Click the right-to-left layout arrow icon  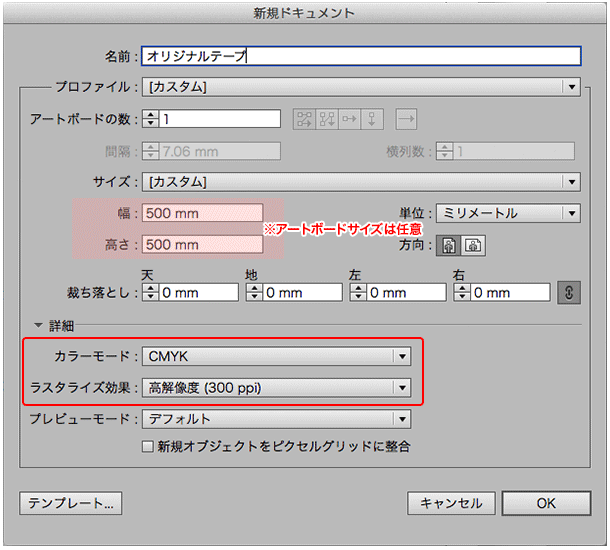(406, 119)
